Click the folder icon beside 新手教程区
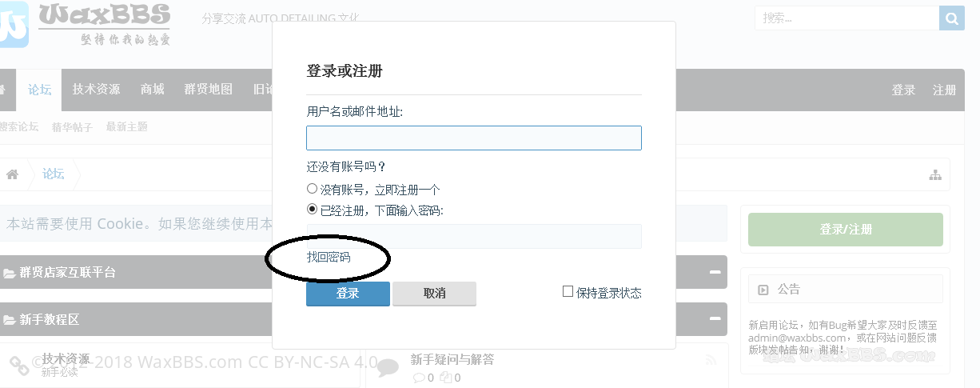 (10, 320)
